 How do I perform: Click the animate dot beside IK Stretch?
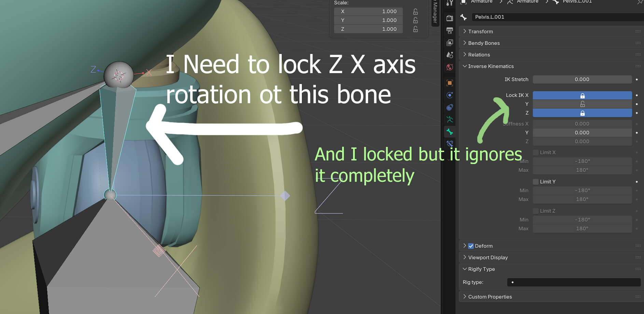pyautogui.click(x=637, y=80)
